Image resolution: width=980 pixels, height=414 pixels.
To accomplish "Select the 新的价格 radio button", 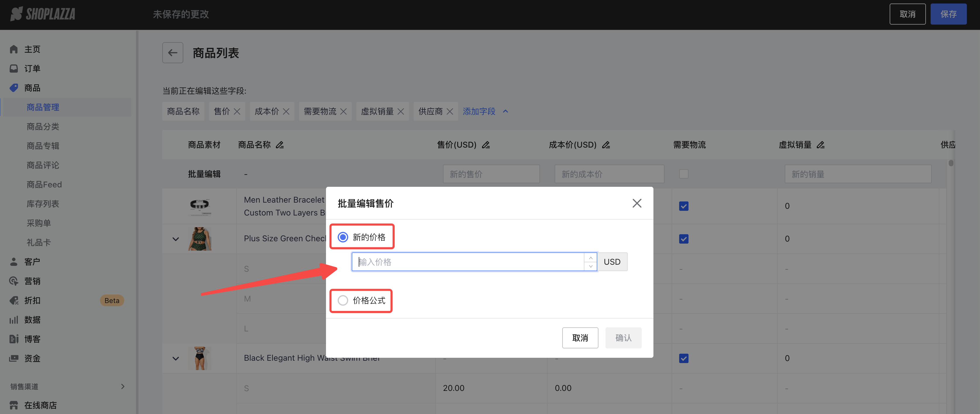I will (342, 237).
